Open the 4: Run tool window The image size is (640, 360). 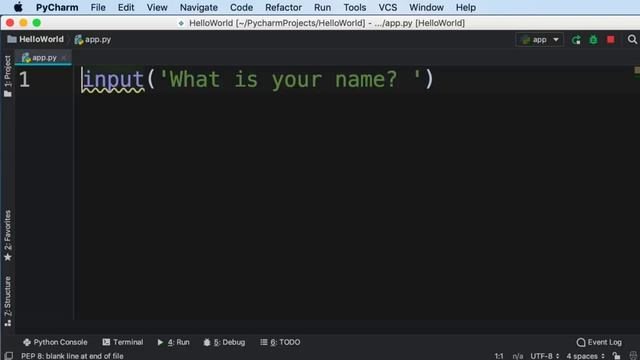pos(173,342)
